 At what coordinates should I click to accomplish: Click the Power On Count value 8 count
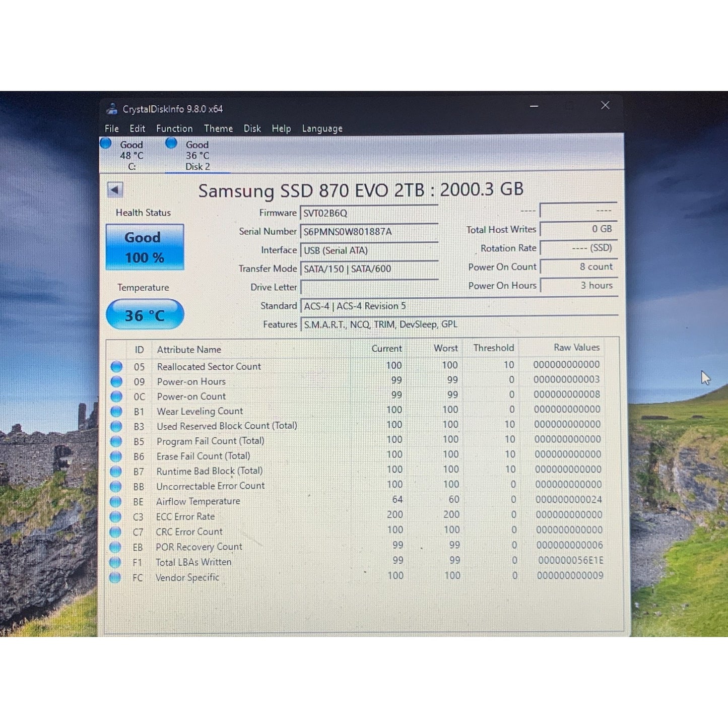click(578, 267)
